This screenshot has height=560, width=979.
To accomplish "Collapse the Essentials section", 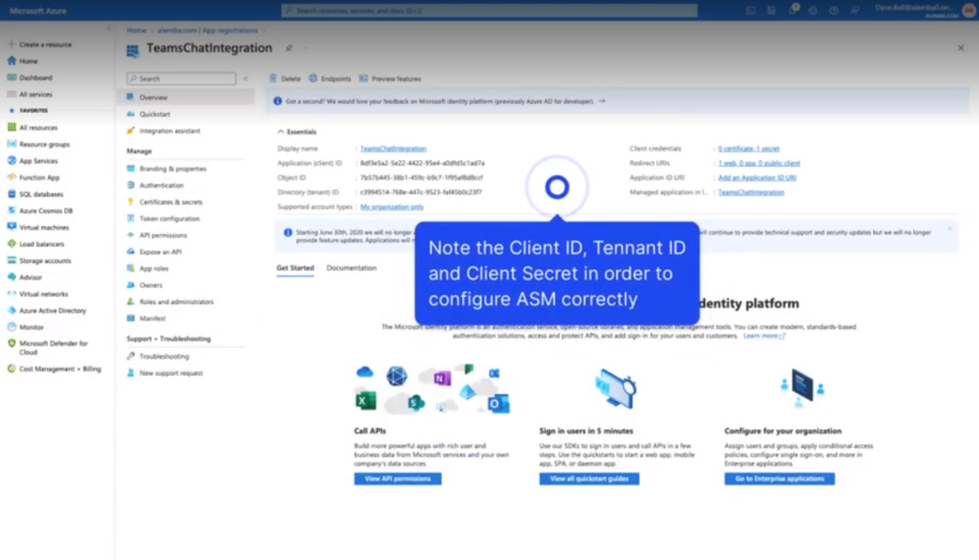I will (281, 132).
